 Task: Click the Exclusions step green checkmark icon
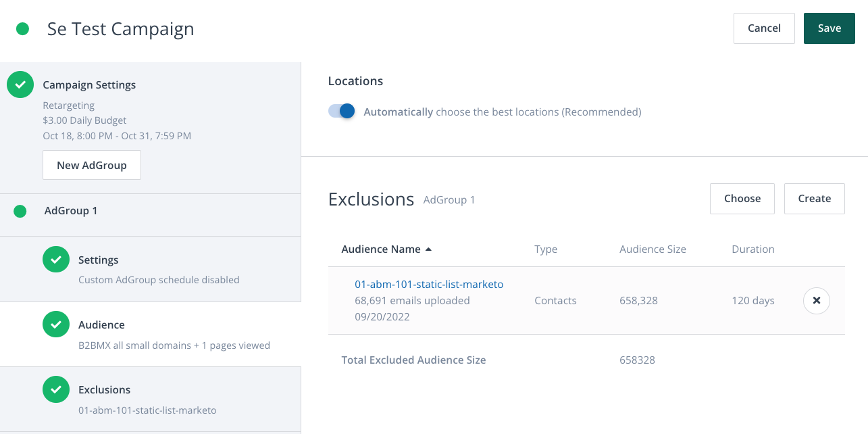click(56, 389)
